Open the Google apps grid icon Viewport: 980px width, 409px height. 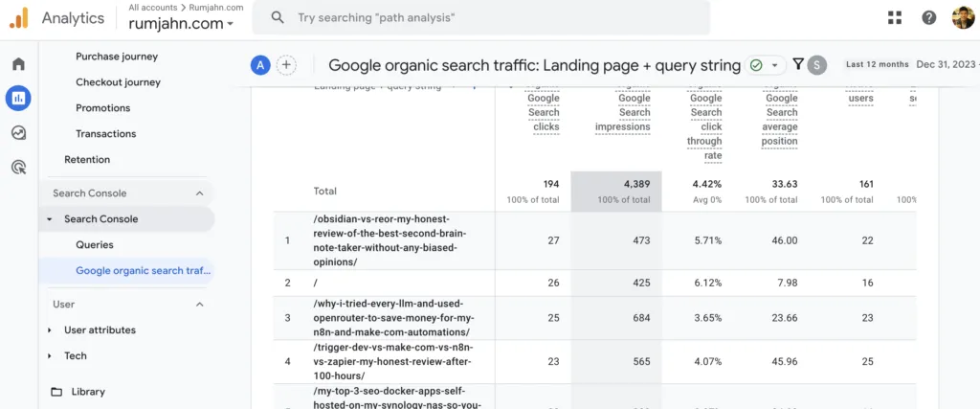[x=895, y=17]
